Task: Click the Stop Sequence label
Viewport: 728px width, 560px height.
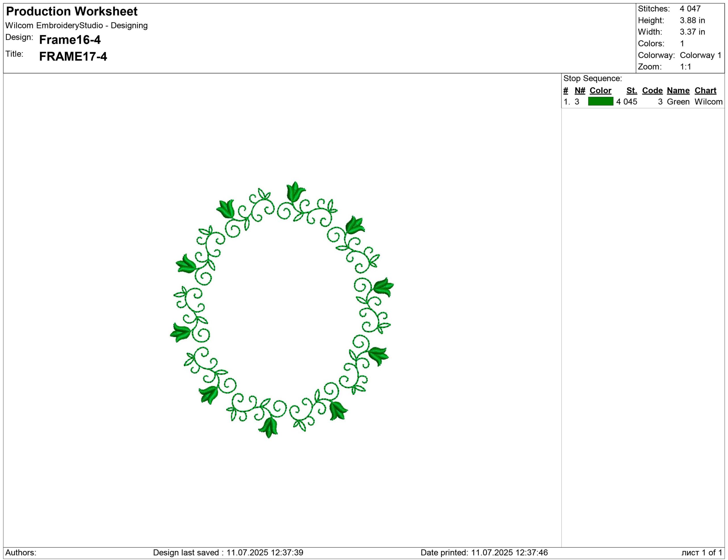Action: [592, 79]
